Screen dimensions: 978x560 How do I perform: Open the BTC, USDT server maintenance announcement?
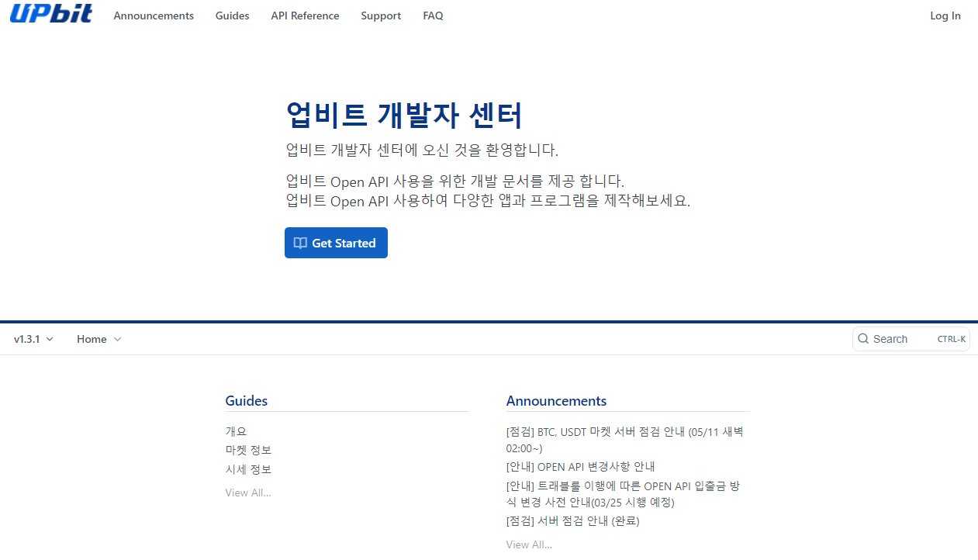tap(624, 440)
